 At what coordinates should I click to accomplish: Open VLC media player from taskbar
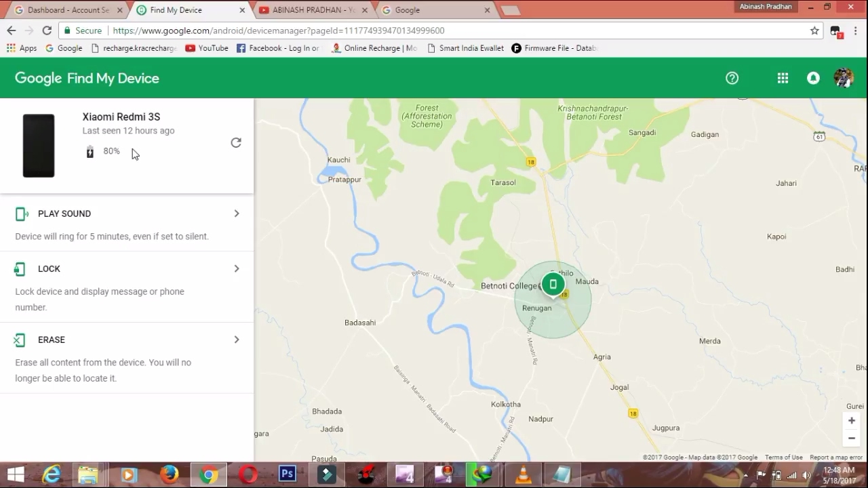[x=523, y=474]
